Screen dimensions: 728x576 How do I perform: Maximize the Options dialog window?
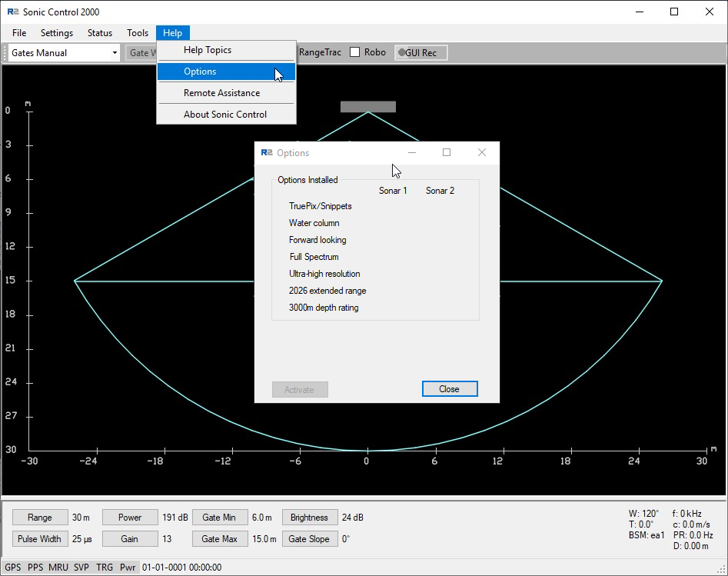tap(447, 152)
